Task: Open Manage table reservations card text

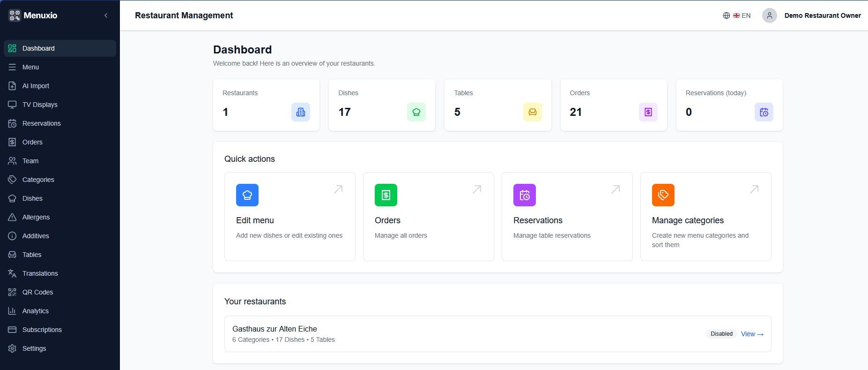Action: tap(552, 235)
